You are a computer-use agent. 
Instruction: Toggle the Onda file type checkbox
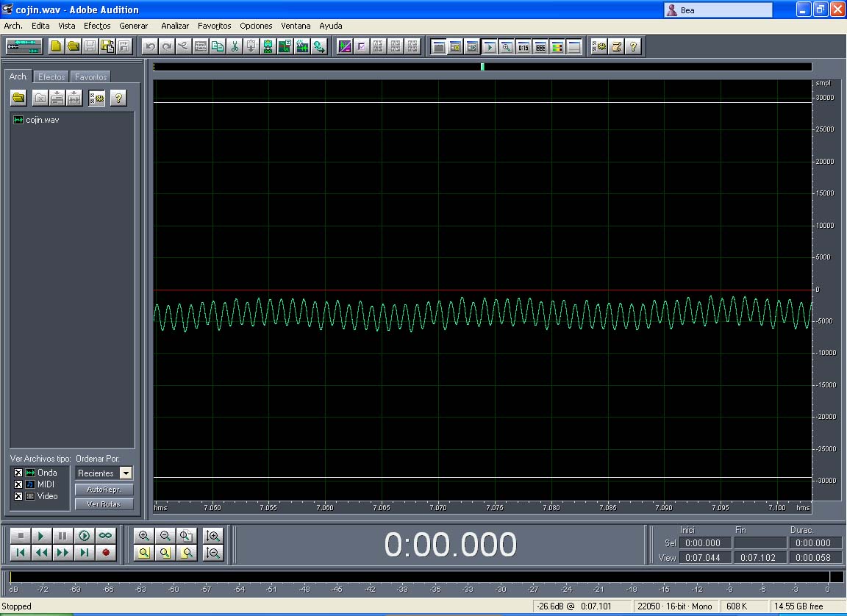tap(18, 473)
